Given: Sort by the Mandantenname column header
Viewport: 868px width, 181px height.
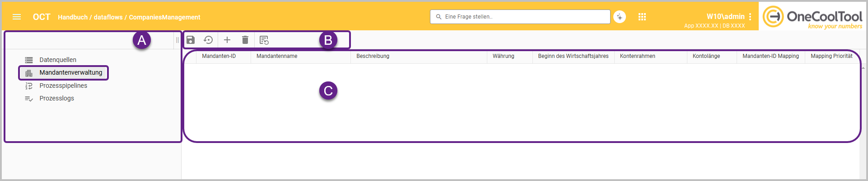Looking at the screenshot, I should point(277,56).
